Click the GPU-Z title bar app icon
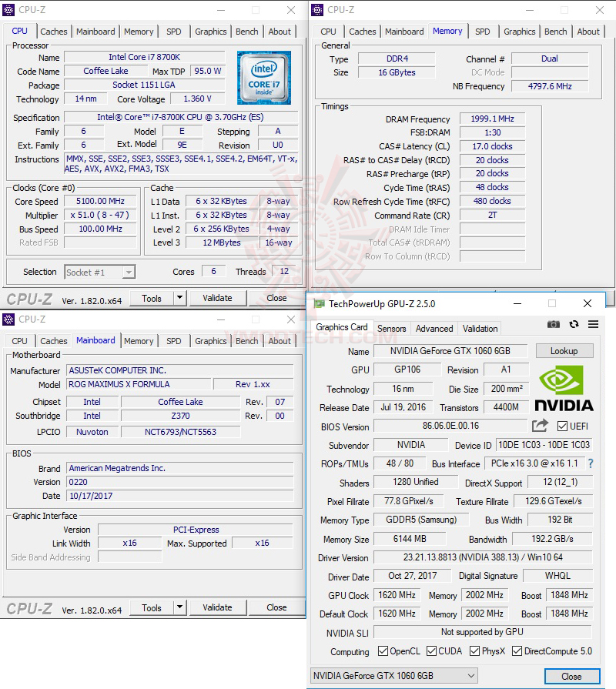 [319, 303]
